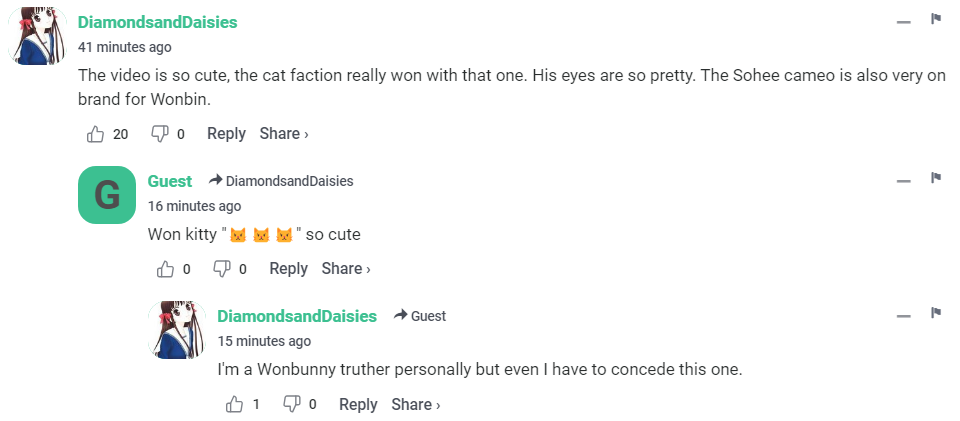Viewport: 960px width, 421px height.
Task: Upvote the Wonbunny truther reply
Action: [236, 404]
